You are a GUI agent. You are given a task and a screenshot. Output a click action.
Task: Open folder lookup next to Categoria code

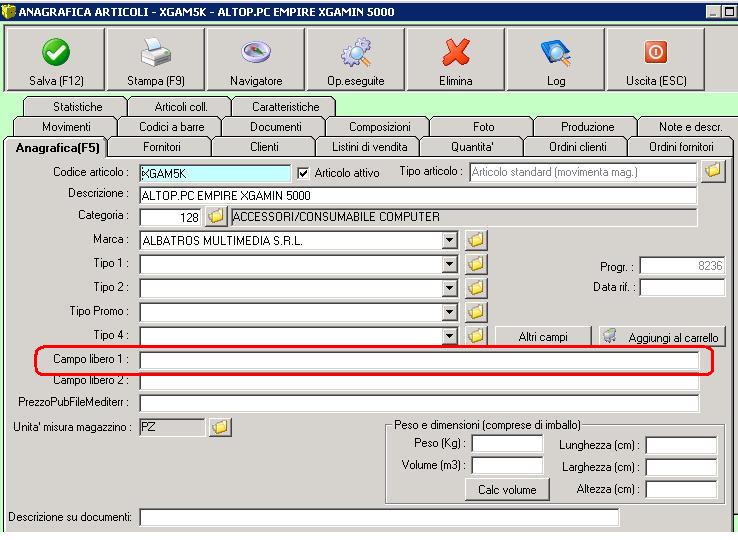[x=216, y=217]
